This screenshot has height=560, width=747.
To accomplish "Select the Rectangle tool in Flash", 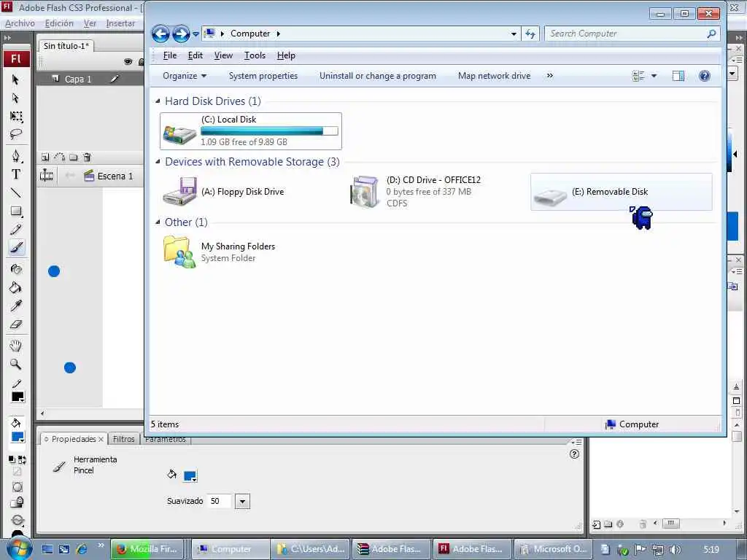I will 16,211.
